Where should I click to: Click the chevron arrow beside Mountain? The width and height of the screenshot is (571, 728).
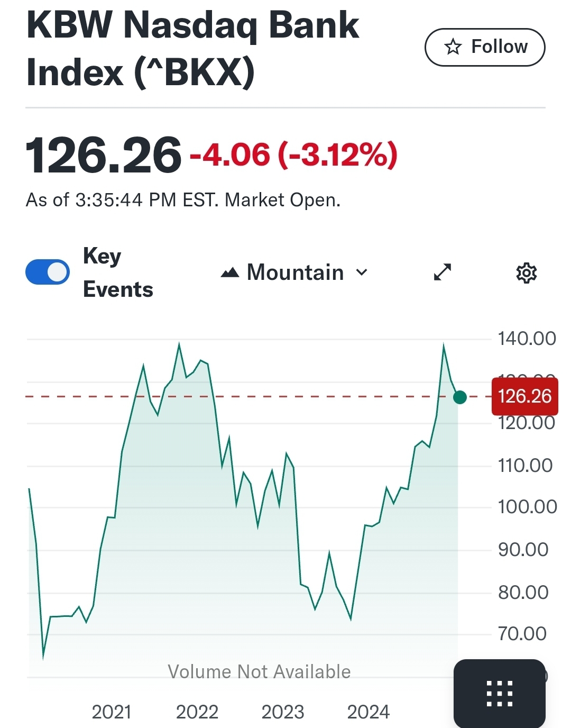362,272
